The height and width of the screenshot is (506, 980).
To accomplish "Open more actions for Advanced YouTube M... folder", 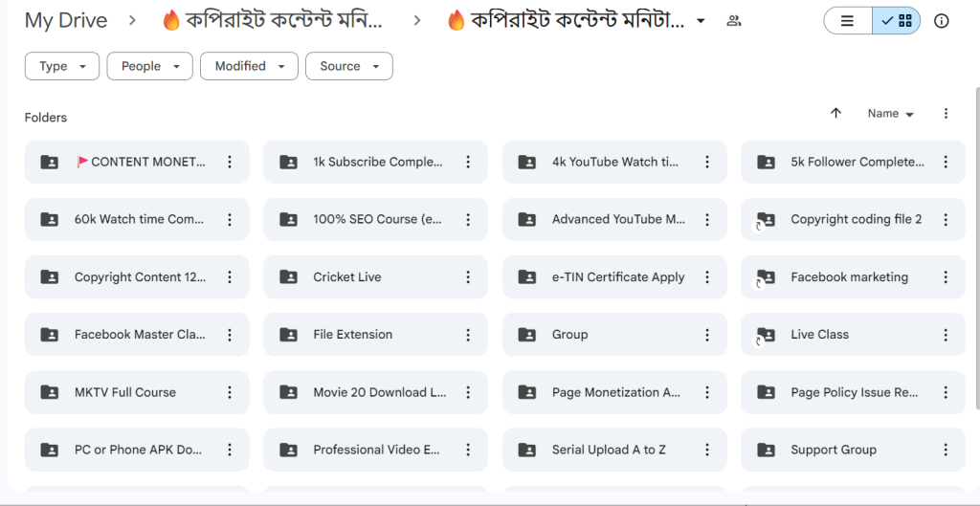I will tap(707, 219).
